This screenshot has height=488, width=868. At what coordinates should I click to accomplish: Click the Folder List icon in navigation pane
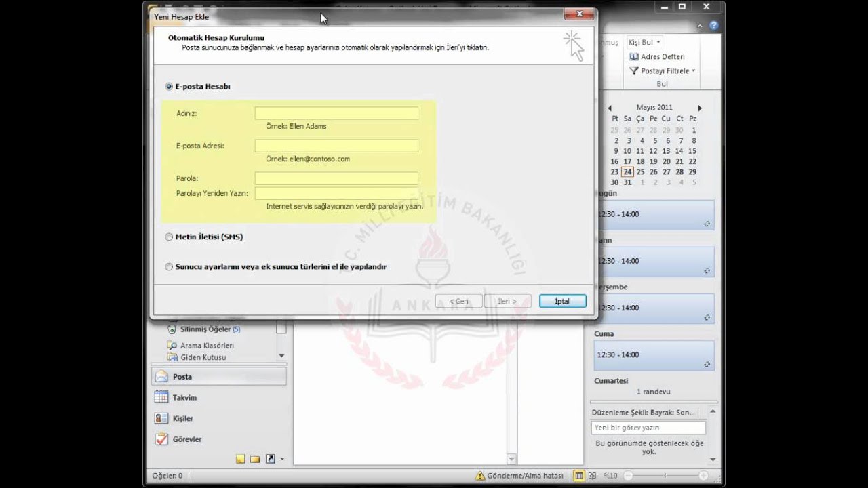[255, 459]
